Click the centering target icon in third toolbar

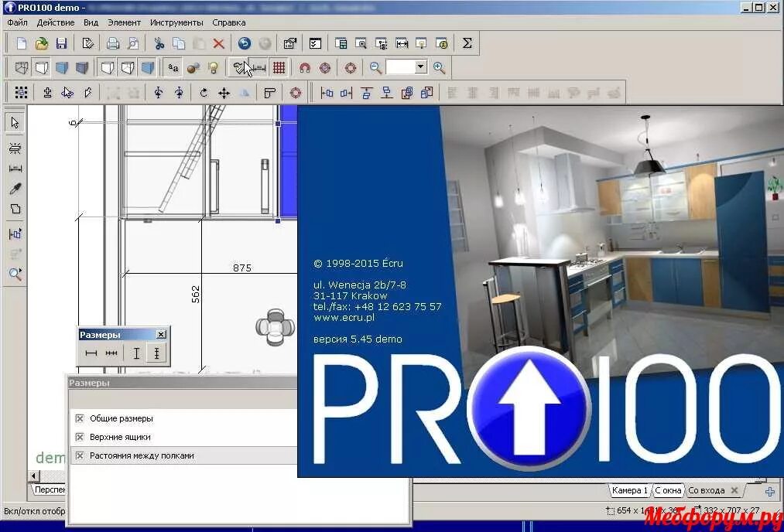click(296, 93)
